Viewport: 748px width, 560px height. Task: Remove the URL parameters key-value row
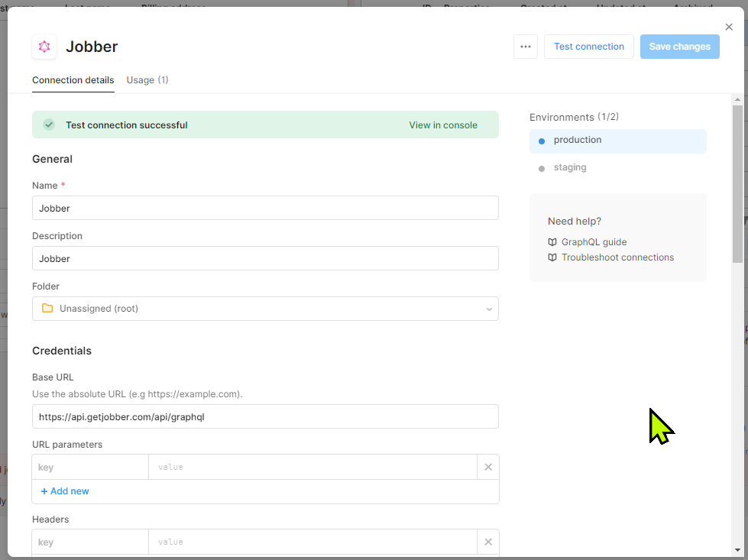click(488, 467)
